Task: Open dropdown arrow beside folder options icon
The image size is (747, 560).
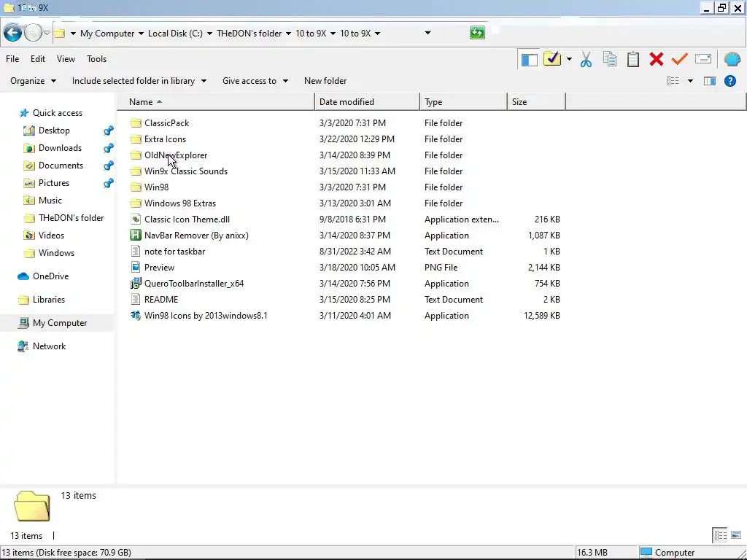Action: (569, 59)
